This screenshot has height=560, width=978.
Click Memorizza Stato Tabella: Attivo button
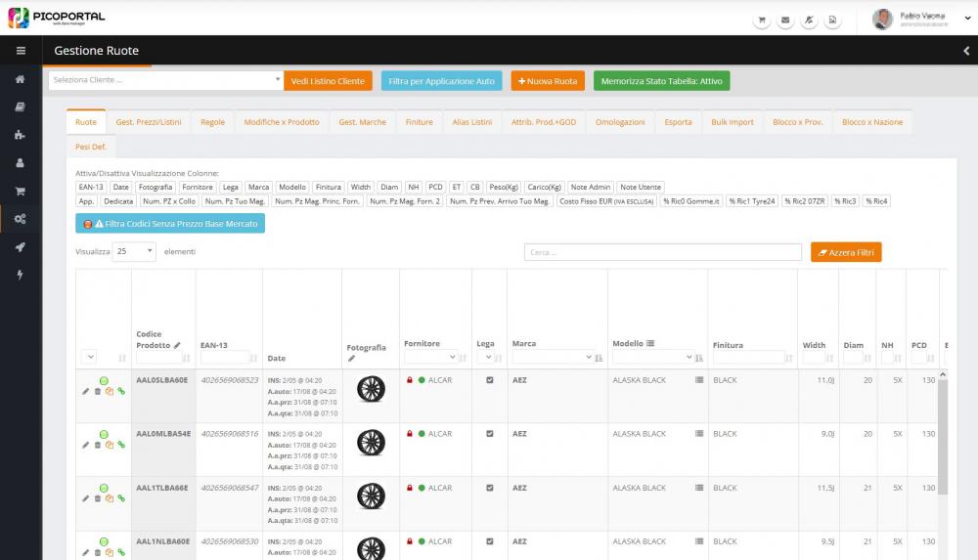[662, 81]
